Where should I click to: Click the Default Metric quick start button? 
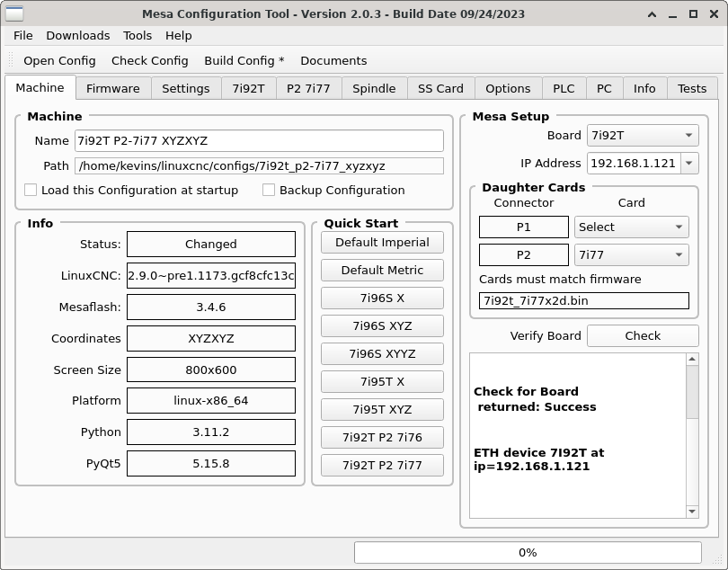pos(382,271)
